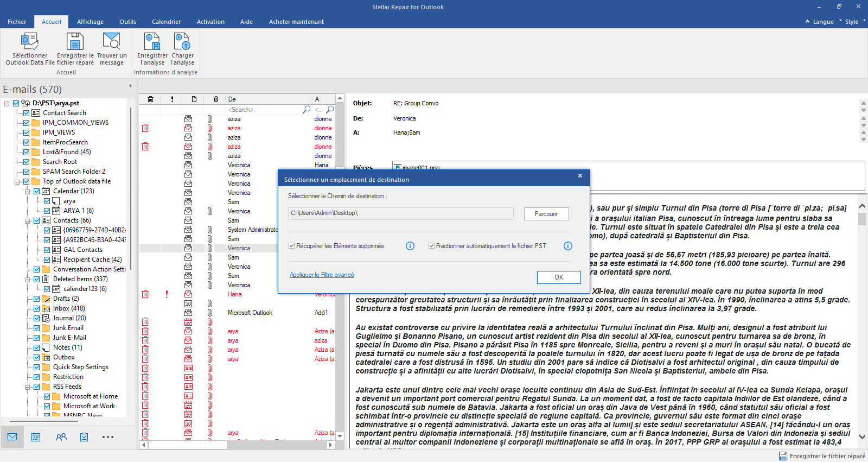This screenshot has width=868, height=462.
Task: Click red importance flag on Hana row
Action: (x=167, y=294)
